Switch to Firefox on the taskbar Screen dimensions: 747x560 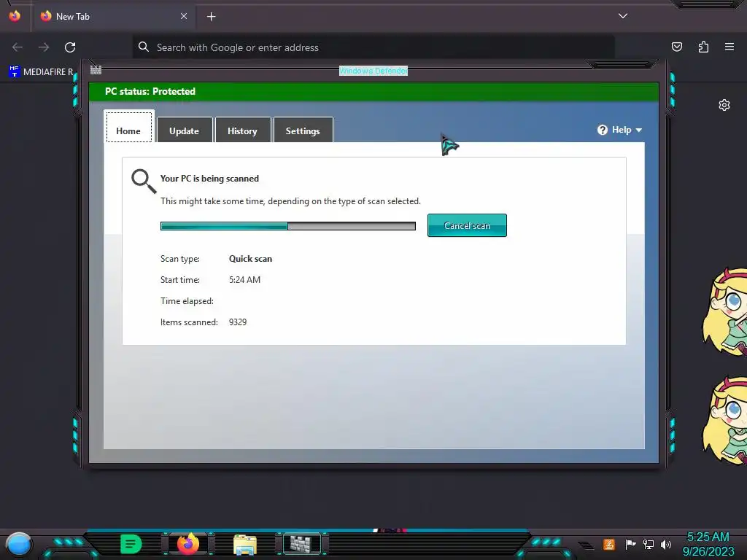tap(188, 543)
